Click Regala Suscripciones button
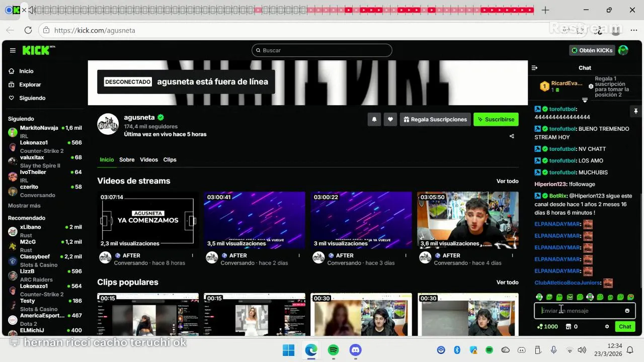644x362 pixels. click(x=435, y=119)
